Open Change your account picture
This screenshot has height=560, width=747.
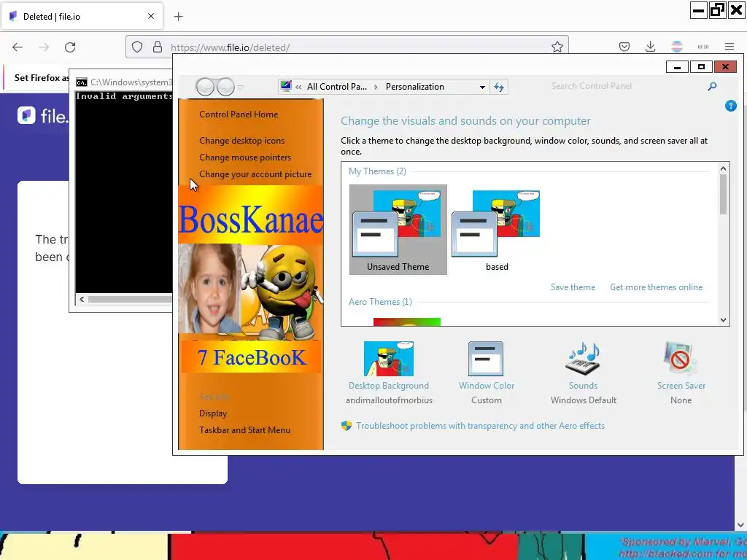(x=255, y=174)
